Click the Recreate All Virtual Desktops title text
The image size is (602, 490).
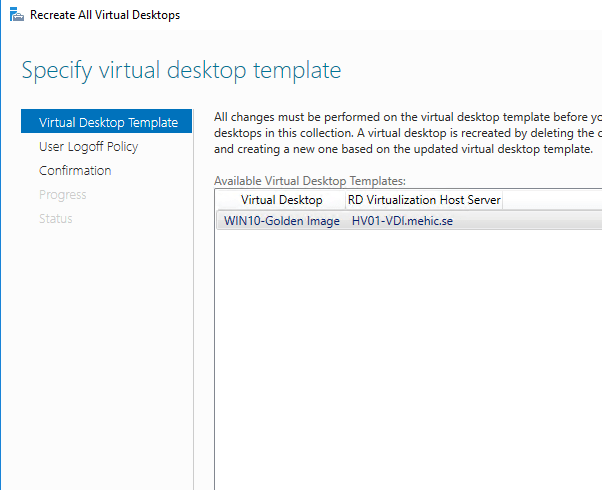[x=105, y=15]
